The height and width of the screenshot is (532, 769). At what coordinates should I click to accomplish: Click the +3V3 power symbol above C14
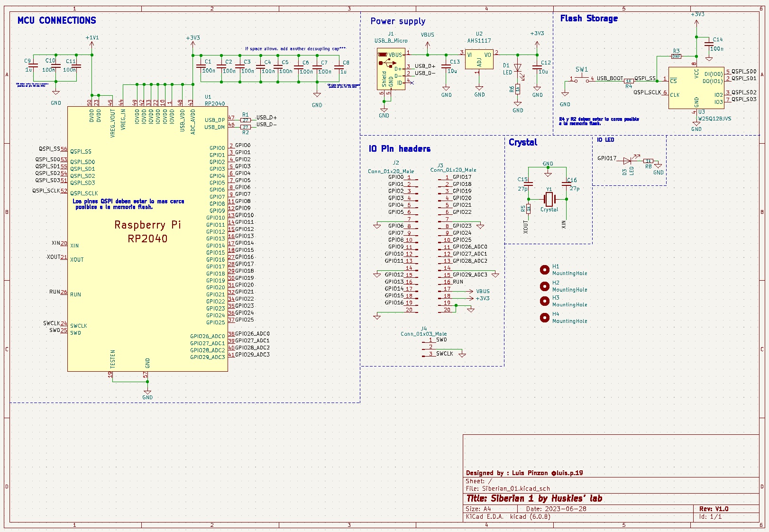(x=697, y=18)
